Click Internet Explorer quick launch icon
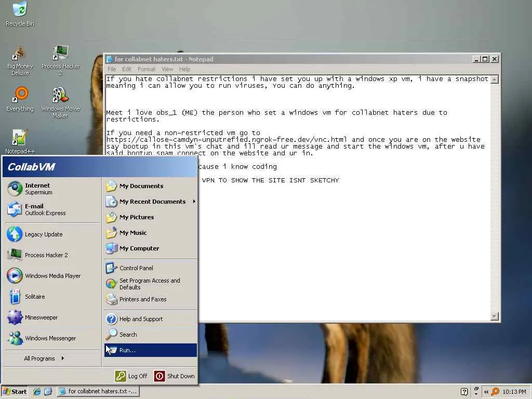 pyautogui.click(x=37, y=391)
